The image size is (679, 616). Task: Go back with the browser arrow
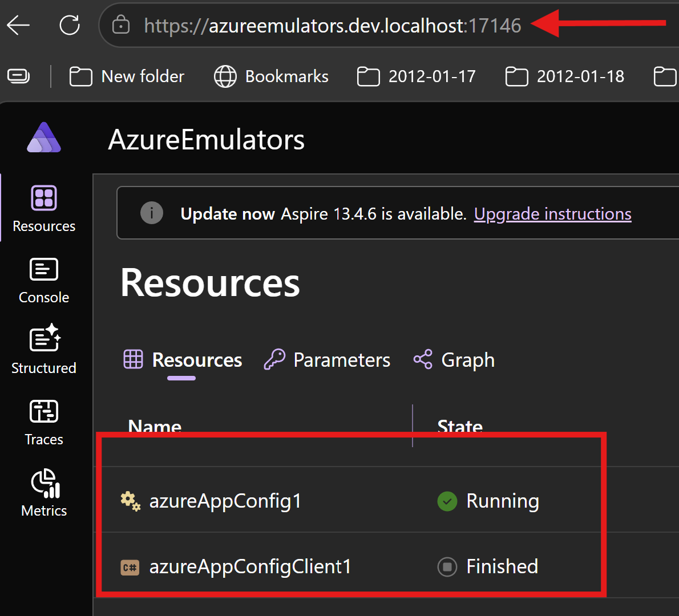pos(18,25)
